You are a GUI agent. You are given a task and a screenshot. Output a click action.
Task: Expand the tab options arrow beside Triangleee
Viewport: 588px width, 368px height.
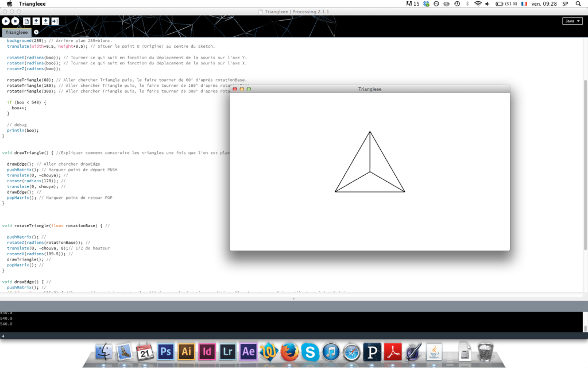[x=36, y=32]
